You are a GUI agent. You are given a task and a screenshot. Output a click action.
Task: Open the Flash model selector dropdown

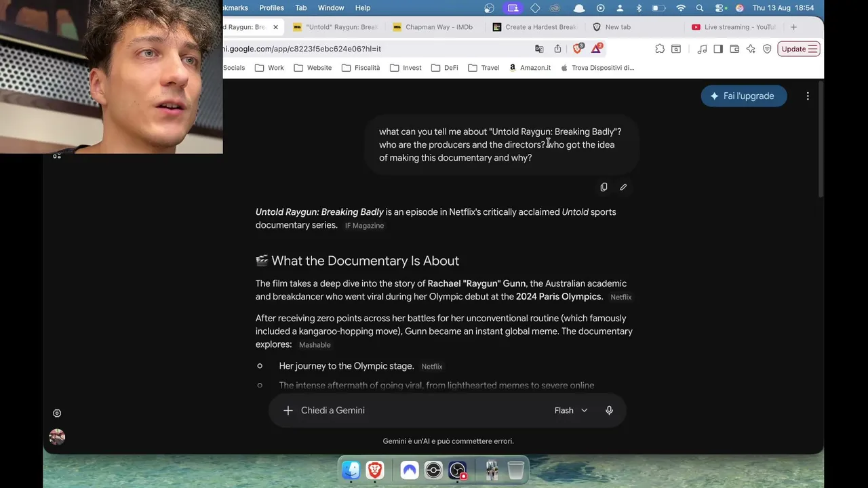571,410
